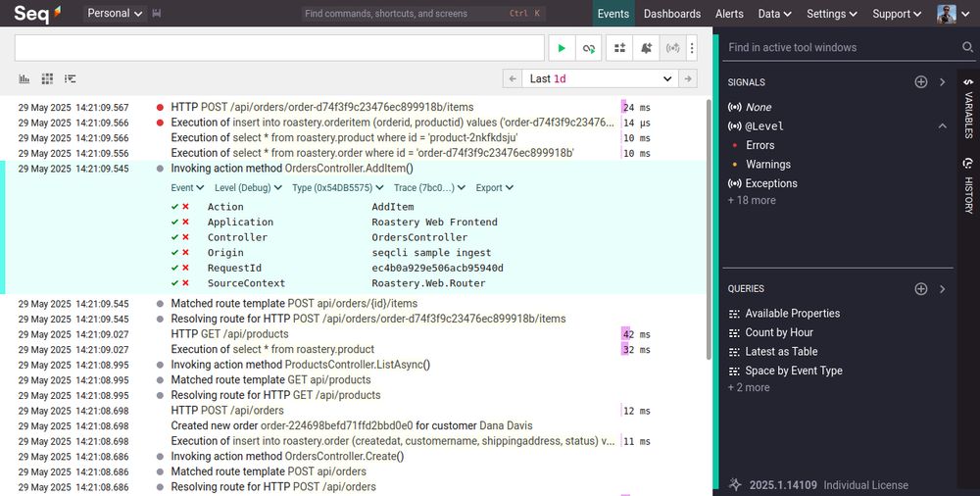The width and height of the screenshot is (980, 496).
Task: Open the Level (Debug) dropdown
Action: point(248,187)
